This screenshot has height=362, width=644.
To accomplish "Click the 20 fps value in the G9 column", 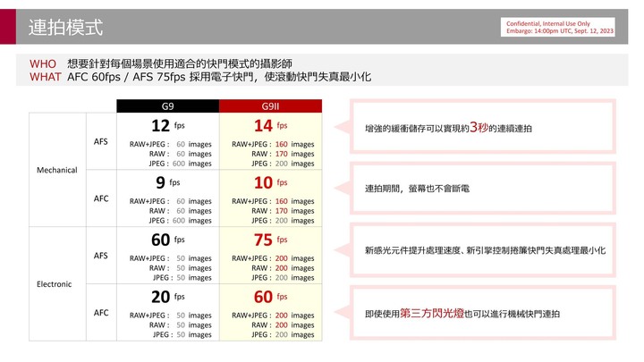I will [168, 297].
